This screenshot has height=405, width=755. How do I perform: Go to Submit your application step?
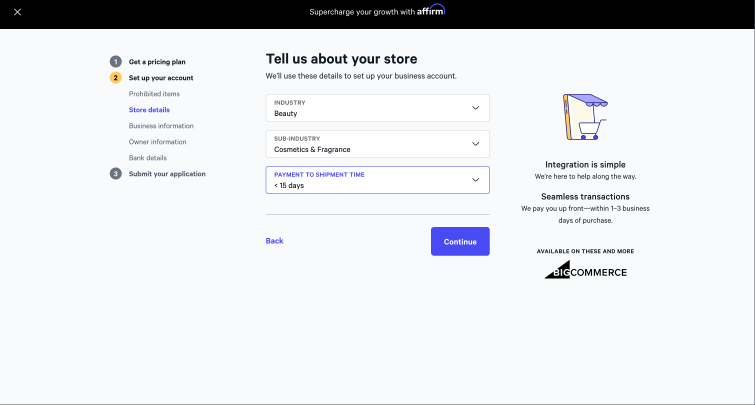pyautogui.click(x=167, y=174)
